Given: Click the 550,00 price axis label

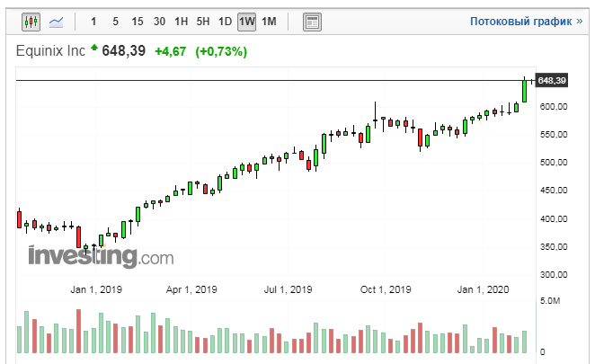Looking at the screenshot, I should (x=554, y=135).
